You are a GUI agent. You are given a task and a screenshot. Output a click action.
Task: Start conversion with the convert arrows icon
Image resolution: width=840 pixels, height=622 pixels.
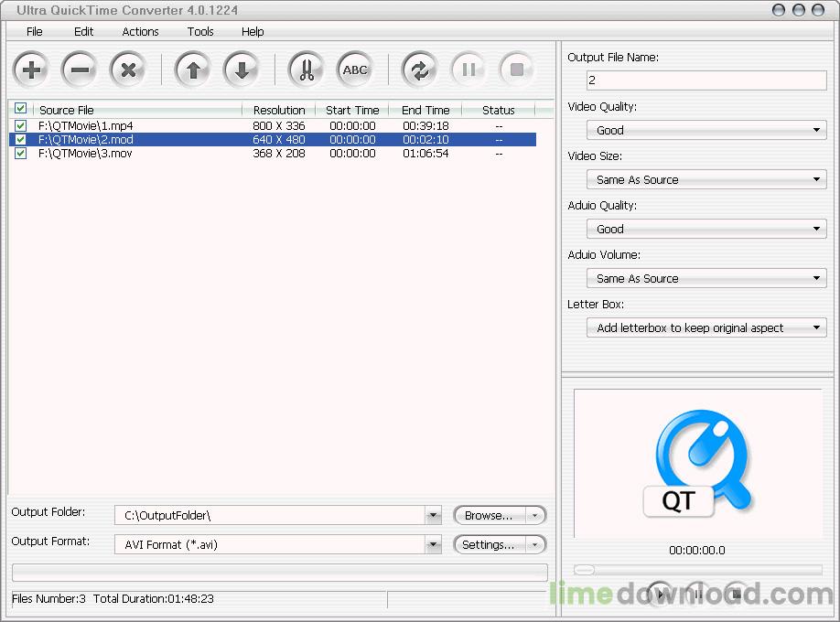[x=419, y=70]
